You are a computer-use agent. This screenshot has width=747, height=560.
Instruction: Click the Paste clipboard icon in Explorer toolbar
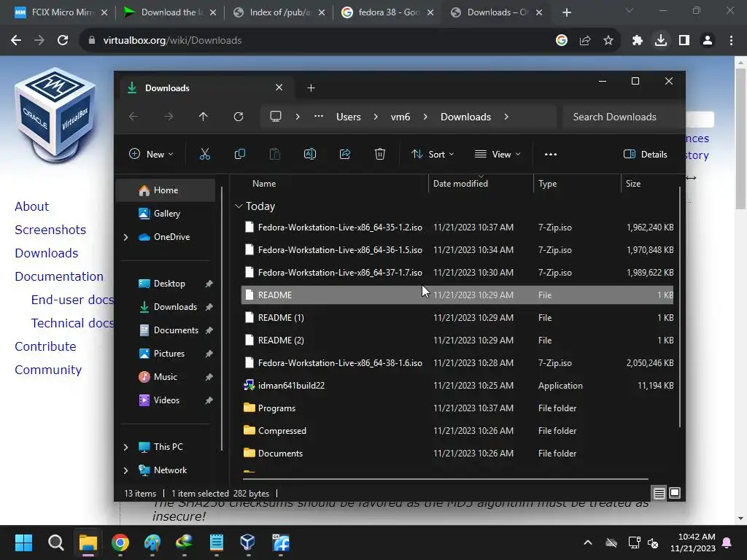[x=275, y=154]
